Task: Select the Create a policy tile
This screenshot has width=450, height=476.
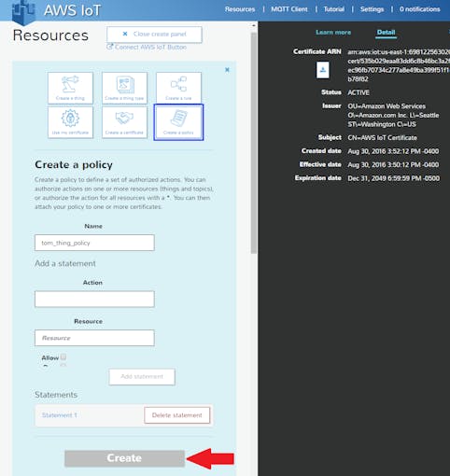Action: 178,122
